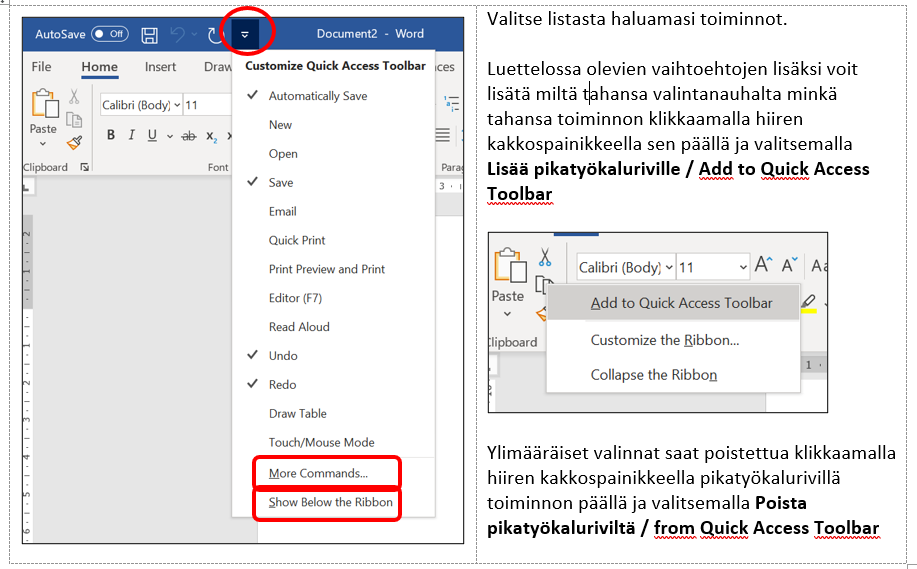Screen dimensions: 917x569
Task: Click More Commands...
Action: click(318, 473)
